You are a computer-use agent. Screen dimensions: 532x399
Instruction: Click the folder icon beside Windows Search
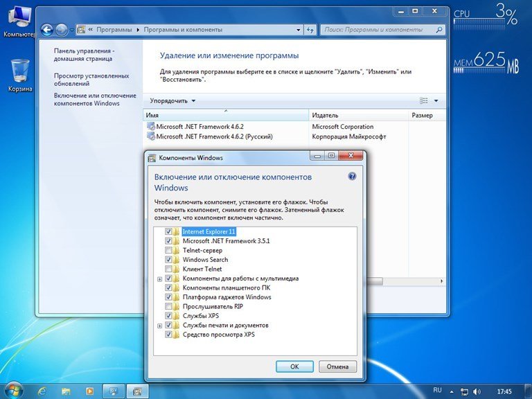click(176, 260)
